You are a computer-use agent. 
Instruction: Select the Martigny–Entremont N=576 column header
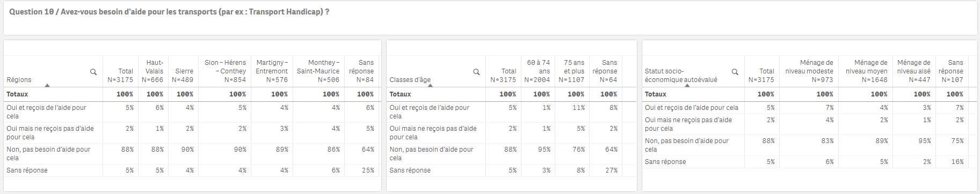pos(271,71)
